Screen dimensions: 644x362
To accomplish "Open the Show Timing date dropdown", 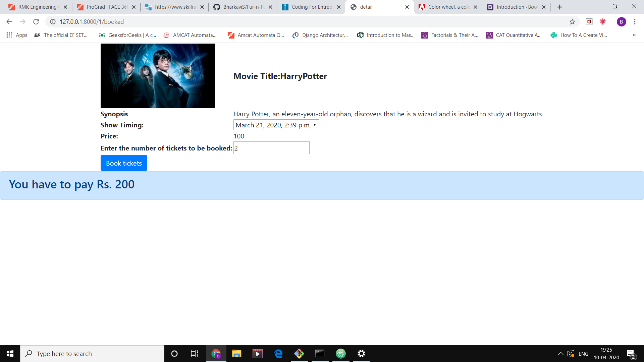I will [276, 125].
